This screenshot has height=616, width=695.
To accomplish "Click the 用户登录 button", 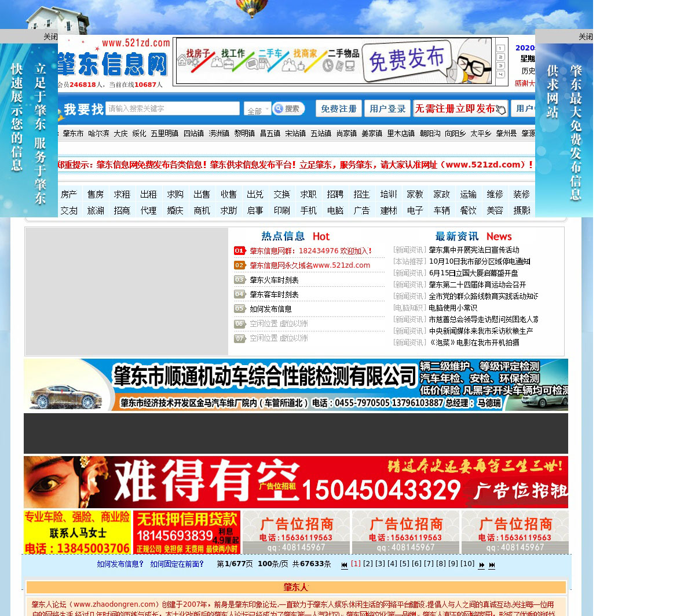I will [x=387, y=108].
